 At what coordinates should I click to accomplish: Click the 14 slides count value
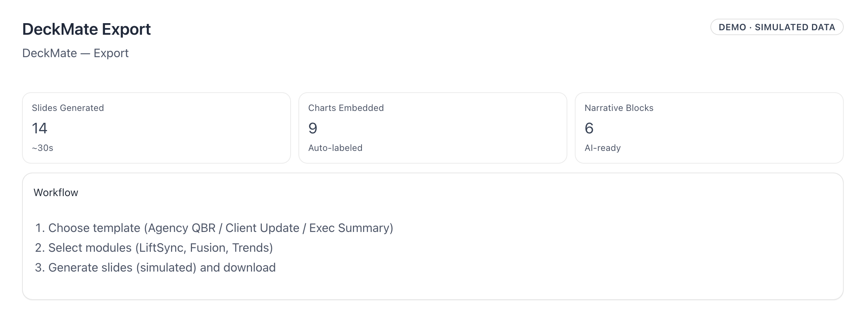pos(40,128)
